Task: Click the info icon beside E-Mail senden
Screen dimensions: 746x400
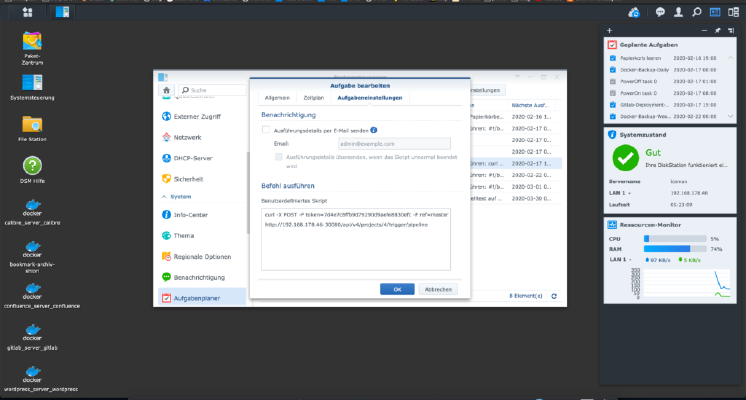Action: pyautogui.click(x=374, y=130)
